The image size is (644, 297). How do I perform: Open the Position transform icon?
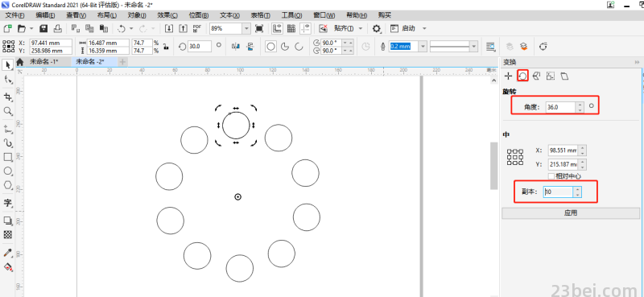pos(509,76)
